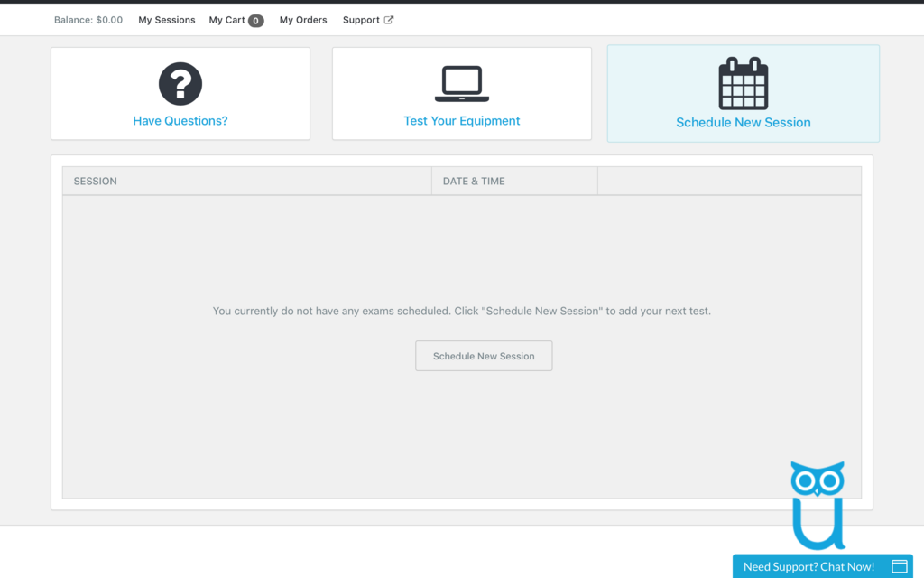Click the question mark help icon
This screenshot has width=924, height=578.
point(180,84)
